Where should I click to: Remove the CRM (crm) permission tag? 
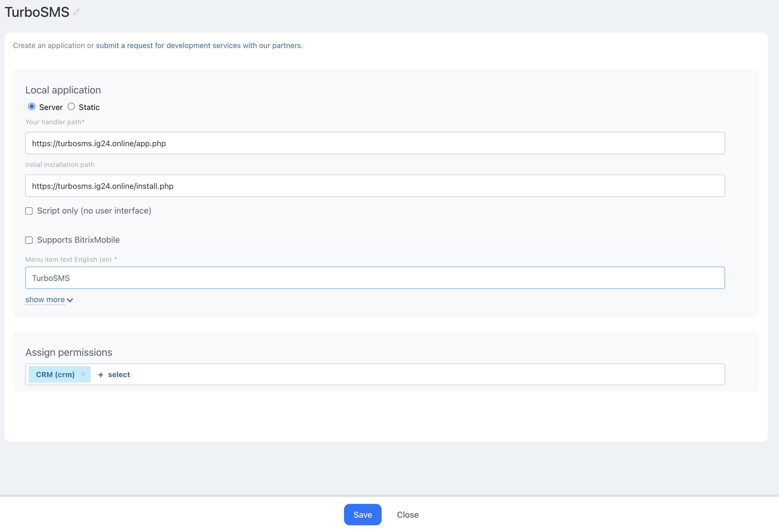point(83,374)
